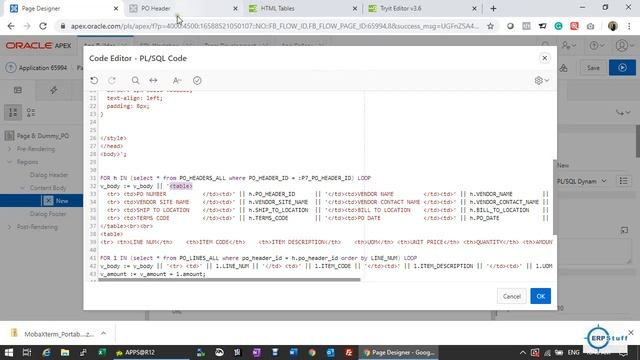Viewport: 640px width, 360px height.
Task: Expand Post-Rendering tree node
Action: coord(10,227)
